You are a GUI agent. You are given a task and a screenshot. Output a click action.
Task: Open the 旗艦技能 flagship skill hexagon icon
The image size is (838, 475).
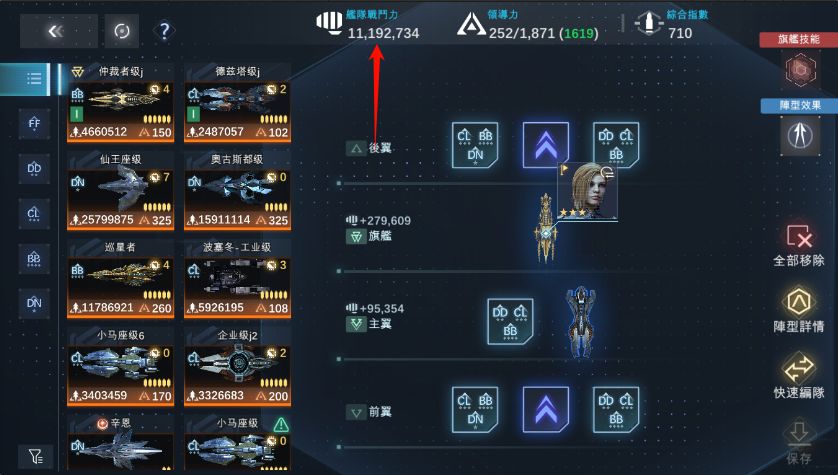click(800, 69)
